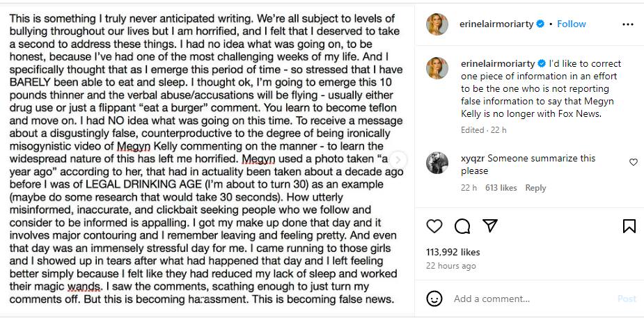644x325 pixels.
Task: Click the Add a comment field
Action: (x=529, y=299)
